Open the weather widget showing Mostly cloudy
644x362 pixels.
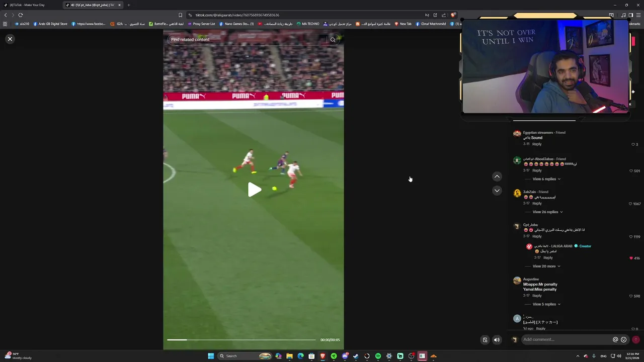click(18, 356)
